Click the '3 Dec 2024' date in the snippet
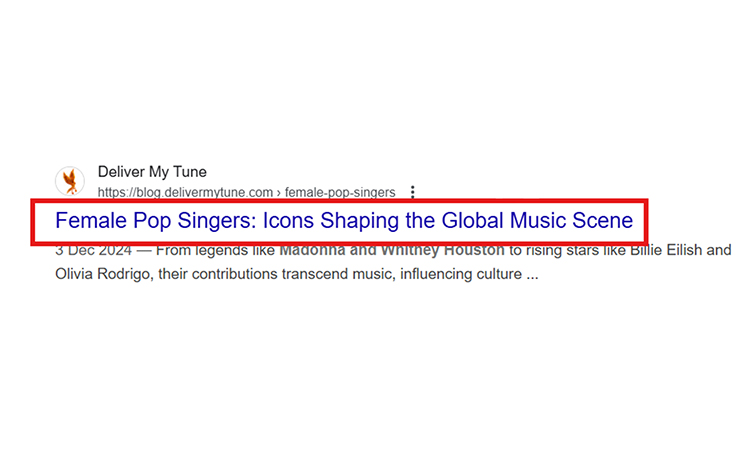Screen dimensions: 750x450 [93, 250]
